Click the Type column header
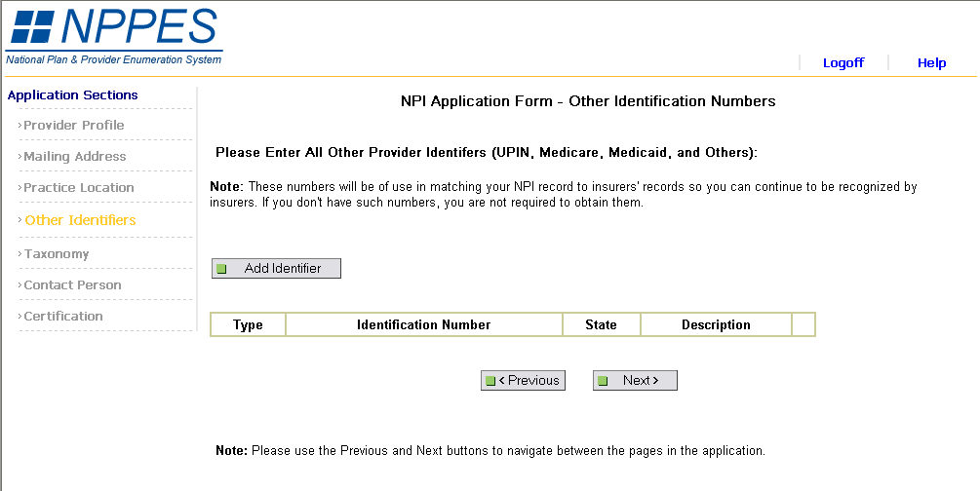This screenshot has width=980, height=491. 248,325
